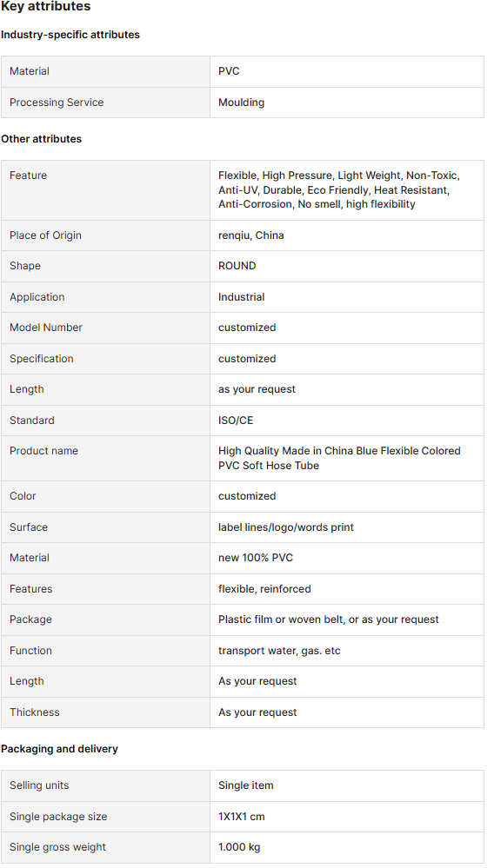This screenshot has width=494, height=868.
Task: Click the ISO/CE standard value
Action: click(x=236, y=421)
